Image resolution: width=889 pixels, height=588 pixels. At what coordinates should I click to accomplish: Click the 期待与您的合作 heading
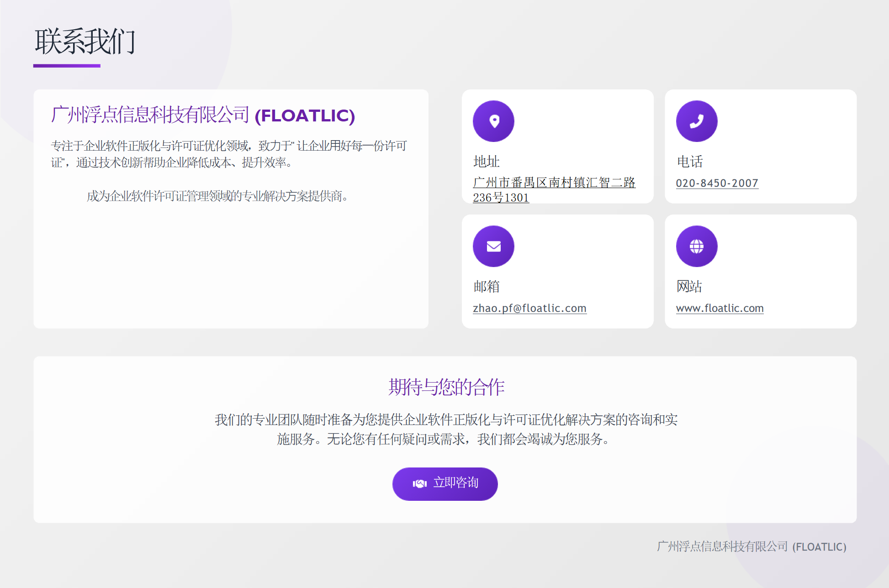[446, 387]
